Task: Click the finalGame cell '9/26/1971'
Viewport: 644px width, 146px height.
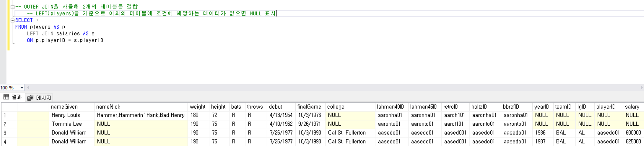Action: [310, 124]
